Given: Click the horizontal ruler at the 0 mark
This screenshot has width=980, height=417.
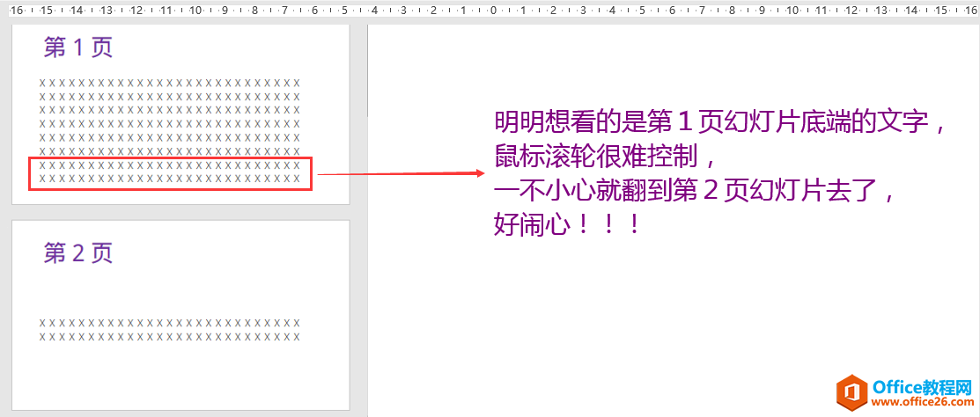Looking at the screenshot, I should [493, 10].
